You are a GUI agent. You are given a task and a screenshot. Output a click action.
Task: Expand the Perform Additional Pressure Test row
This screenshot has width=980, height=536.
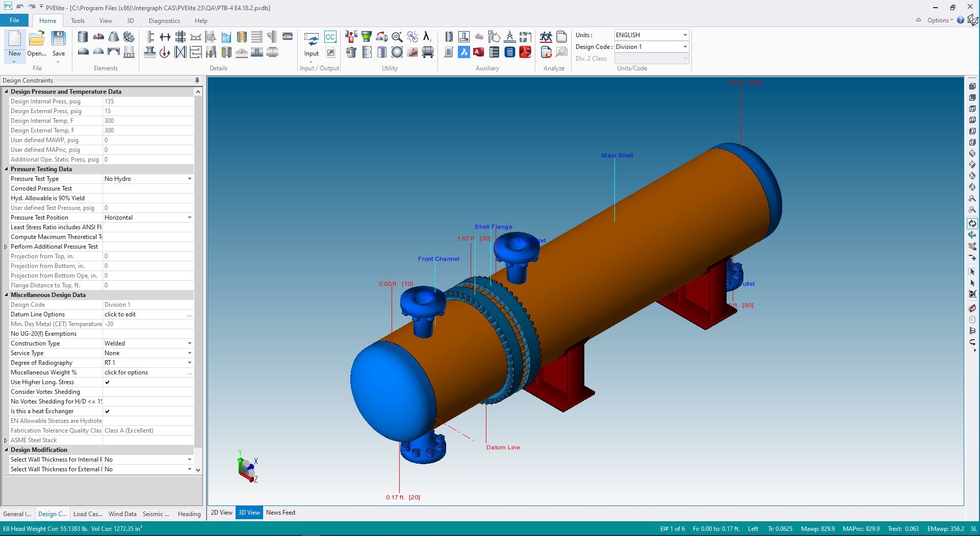(x=6, y=247)
